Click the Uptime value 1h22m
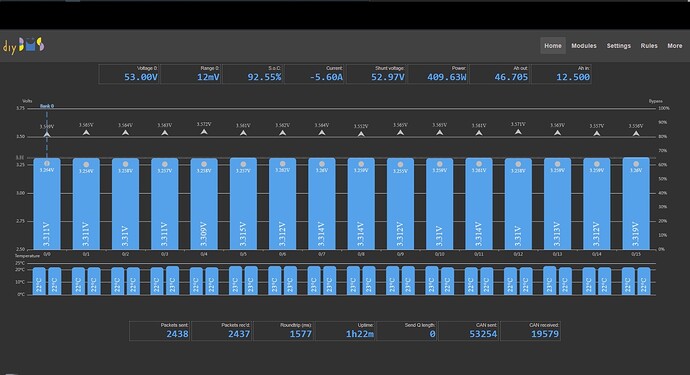Screen dimensions: 690x375 click(x=360, y=334)
